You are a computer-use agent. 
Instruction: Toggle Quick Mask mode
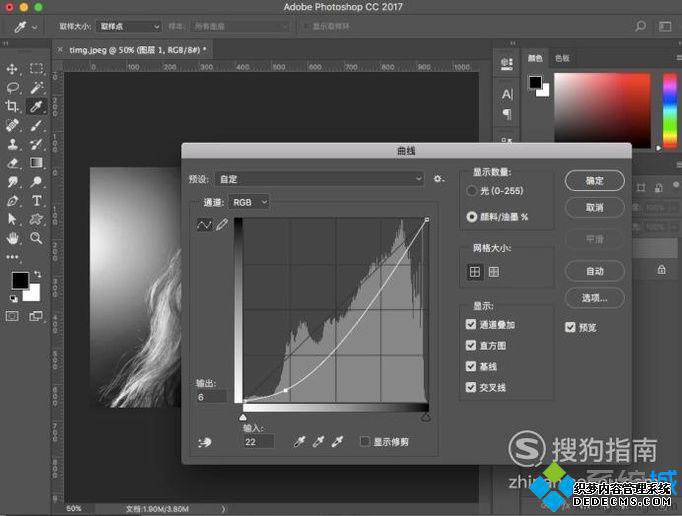12,316
